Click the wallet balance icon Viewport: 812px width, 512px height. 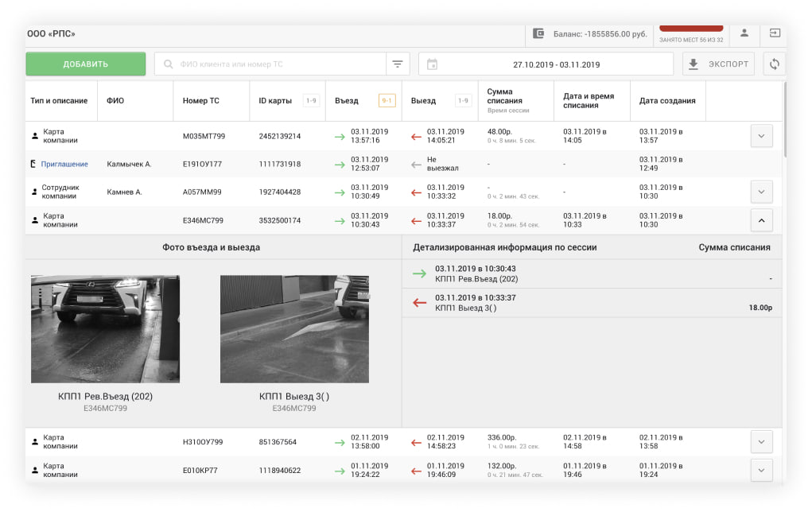pos(538,33)
